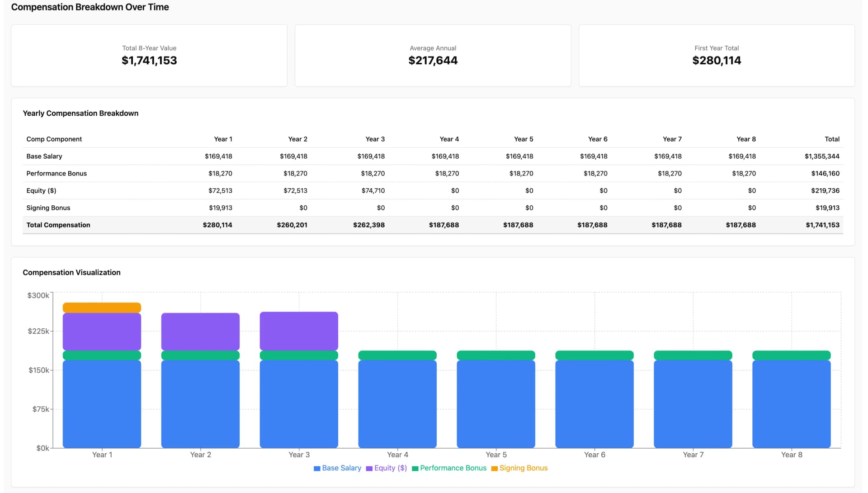Select the Average Annual summary card
868x493 pixels.
pos(433,55)
